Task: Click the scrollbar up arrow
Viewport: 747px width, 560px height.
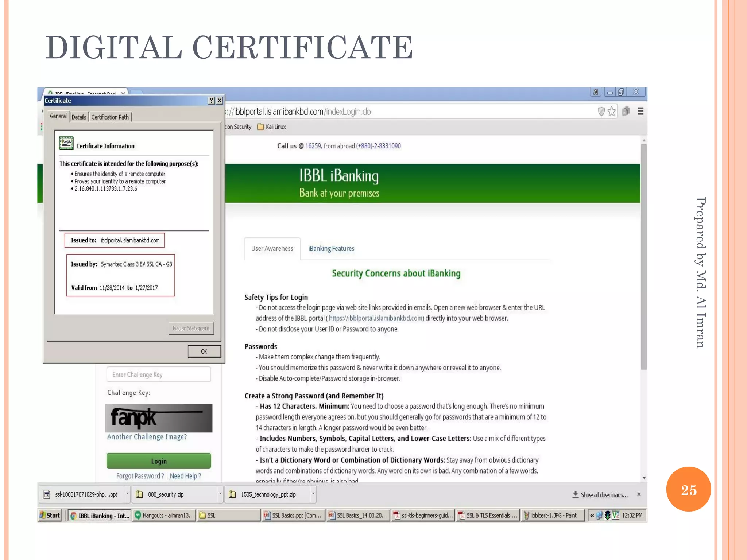Action: tap(644, 140)
